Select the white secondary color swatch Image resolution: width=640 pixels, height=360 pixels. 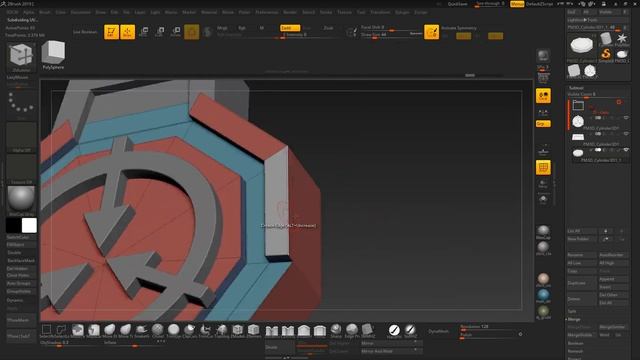pyautogui.click(x=29, y=225)
